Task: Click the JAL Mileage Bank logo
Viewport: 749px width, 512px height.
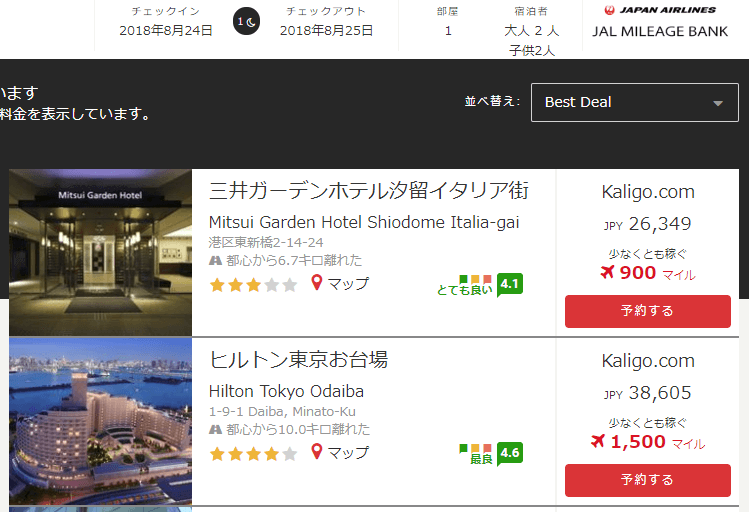Action: point(658,21)
